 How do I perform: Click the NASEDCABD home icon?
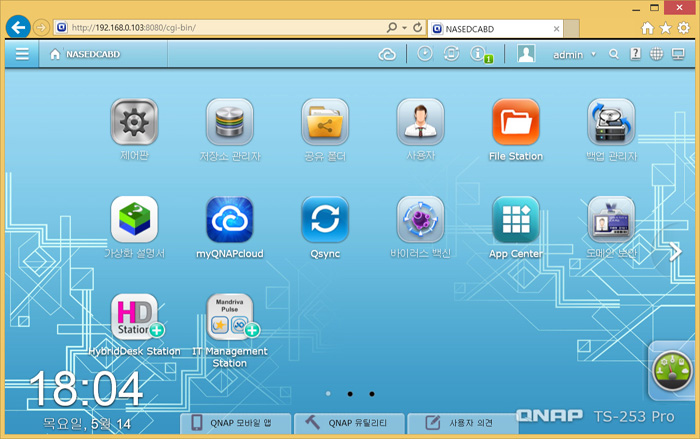tap(55, 54)
